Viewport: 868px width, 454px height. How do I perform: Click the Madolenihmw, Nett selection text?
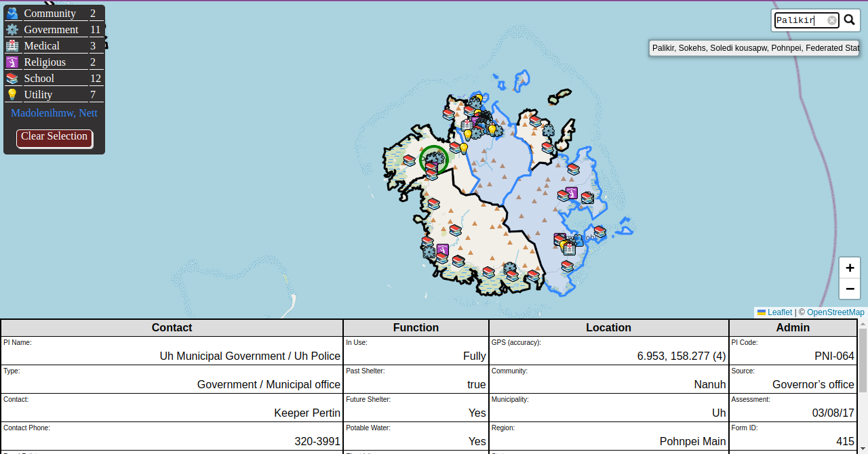pyautogui.click(x=54, y=113)
